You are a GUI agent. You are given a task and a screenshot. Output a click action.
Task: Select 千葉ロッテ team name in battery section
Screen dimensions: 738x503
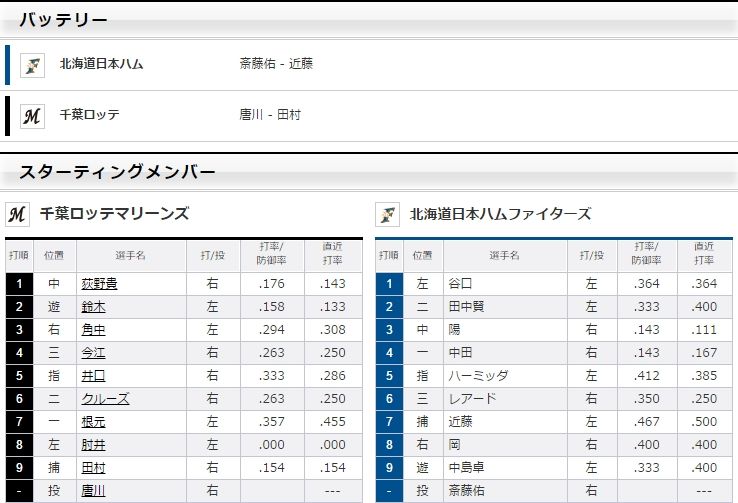[x=89, y=115]
